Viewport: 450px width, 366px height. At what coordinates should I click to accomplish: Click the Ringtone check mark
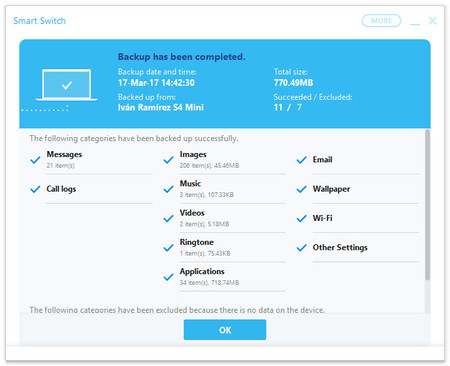(168, 248)
